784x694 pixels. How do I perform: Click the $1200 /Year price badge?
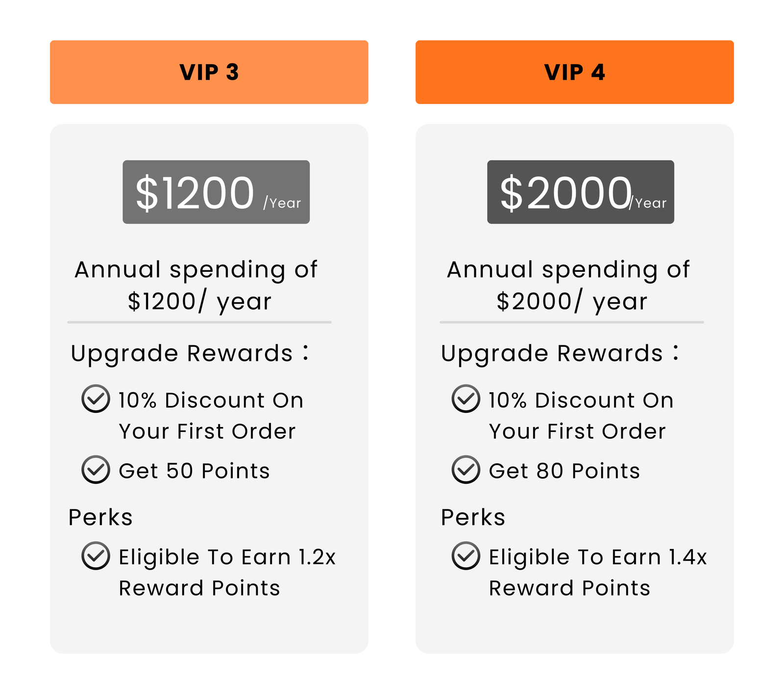216,192
